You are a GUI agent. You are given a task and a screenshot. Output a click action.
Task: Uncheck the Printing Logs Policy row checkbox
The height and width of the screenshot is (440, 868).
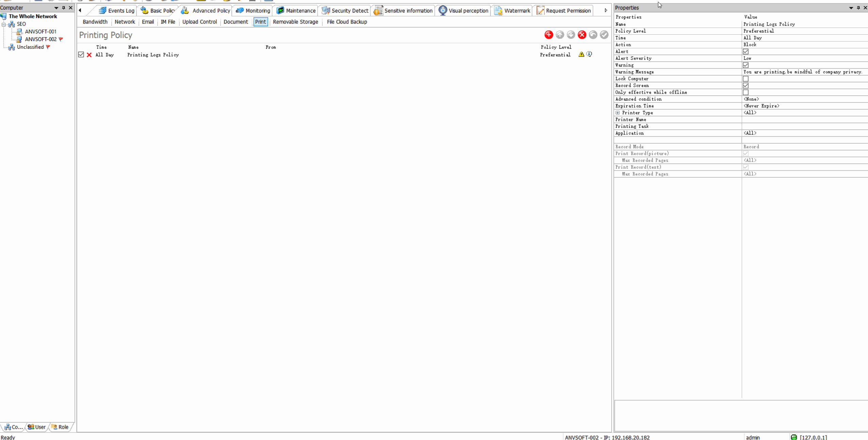[81, 54]
